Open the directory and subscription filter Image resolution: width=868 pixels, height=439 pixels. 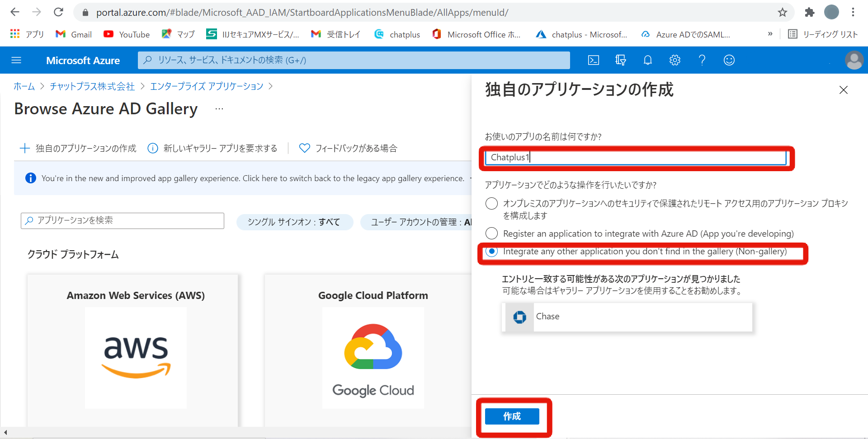pyautogui.click(x=621, y=60)
